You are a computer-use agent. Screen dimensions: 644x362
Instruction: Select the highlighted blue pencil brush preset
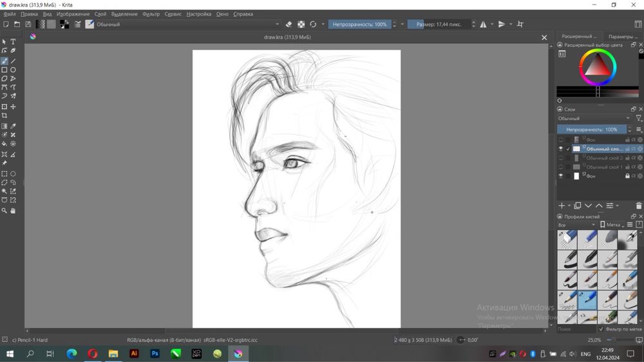point(587,300)
